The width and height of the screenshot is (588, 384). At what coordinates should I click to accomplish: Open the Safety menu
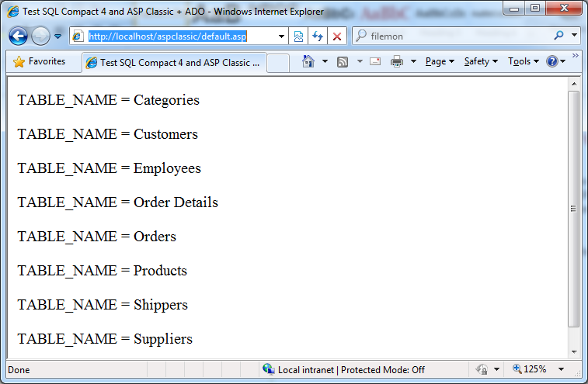click(x=481, y=61)
